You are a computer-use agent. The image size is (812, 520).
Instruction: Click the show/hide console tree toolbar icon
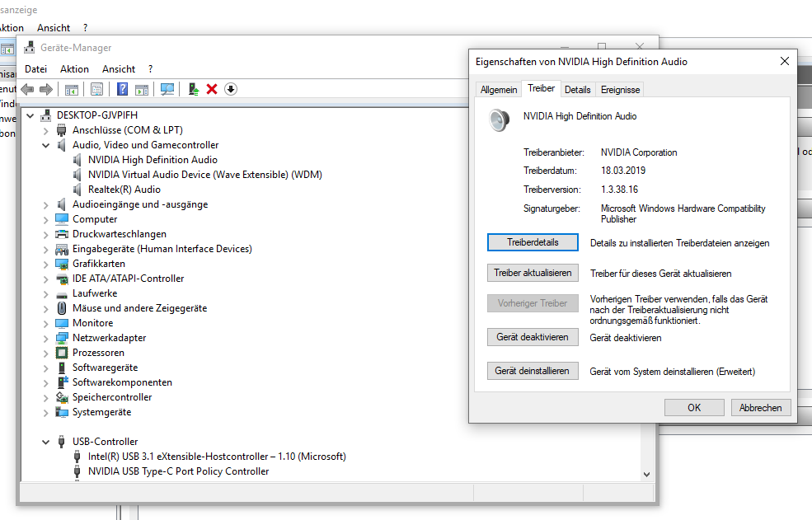pos(72,89)
